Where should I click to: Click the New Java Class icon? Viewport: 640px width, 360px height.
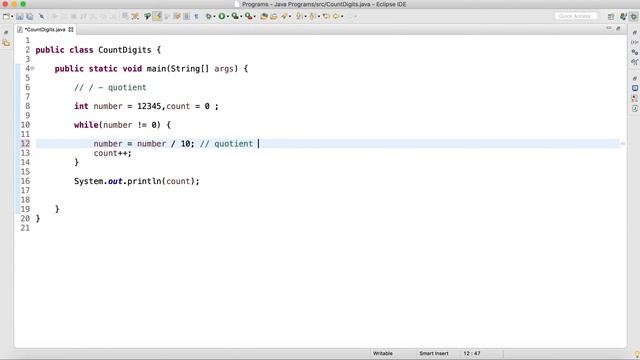click(274, 16)
